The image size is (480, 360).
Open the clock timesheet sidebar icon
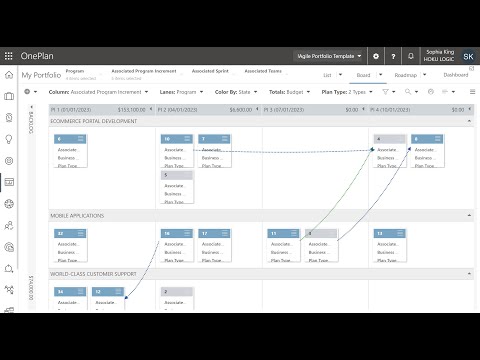click(x=9, y=117)
